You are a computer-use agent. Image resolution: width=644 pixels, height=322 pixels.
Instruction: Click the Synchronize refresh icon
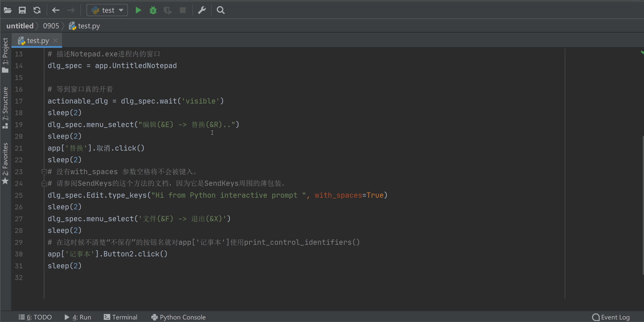(x=37, y=10)
